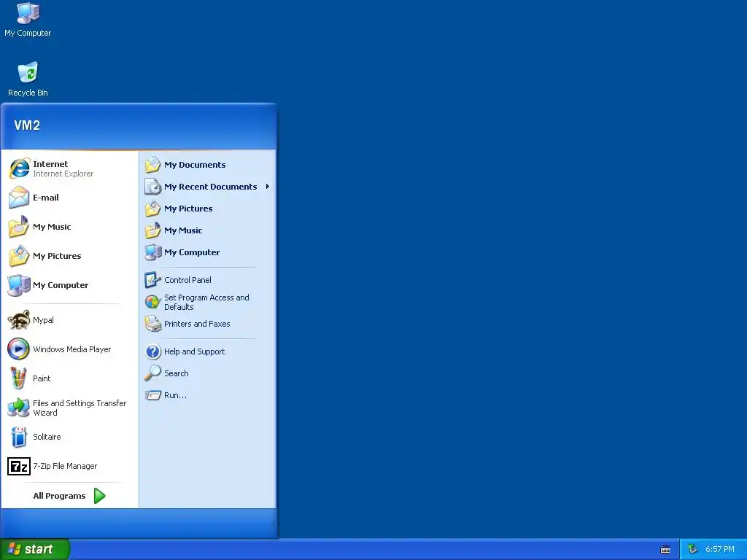This screenshot has height=560, width=747.
Task: Click the All Programs label
Action: point(59,496)
